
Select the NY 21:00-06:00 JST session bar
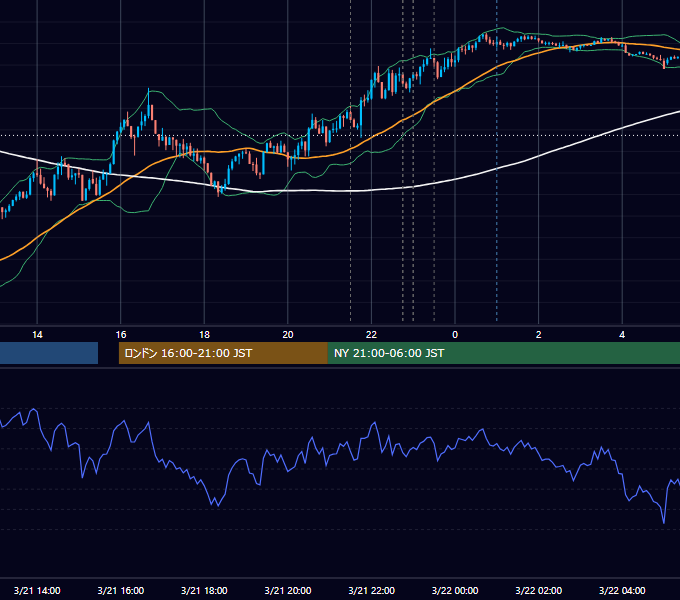[503, 353]
